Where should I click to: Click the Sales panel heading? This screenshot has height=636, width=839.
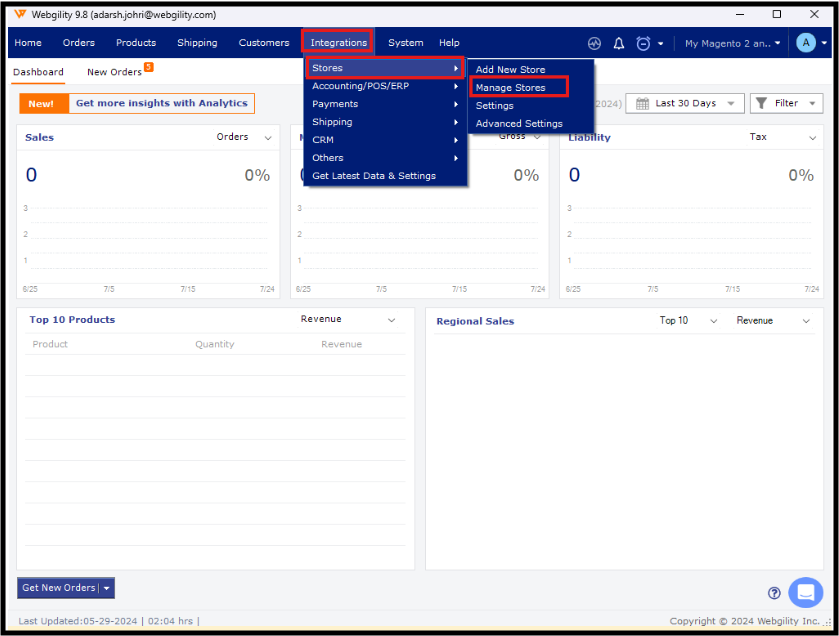(x=40, y=137)
